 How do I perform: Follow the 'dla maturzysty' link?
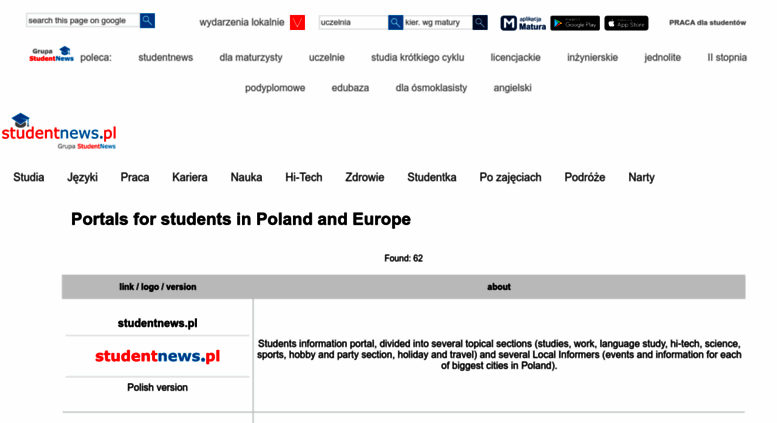point(251,57)
